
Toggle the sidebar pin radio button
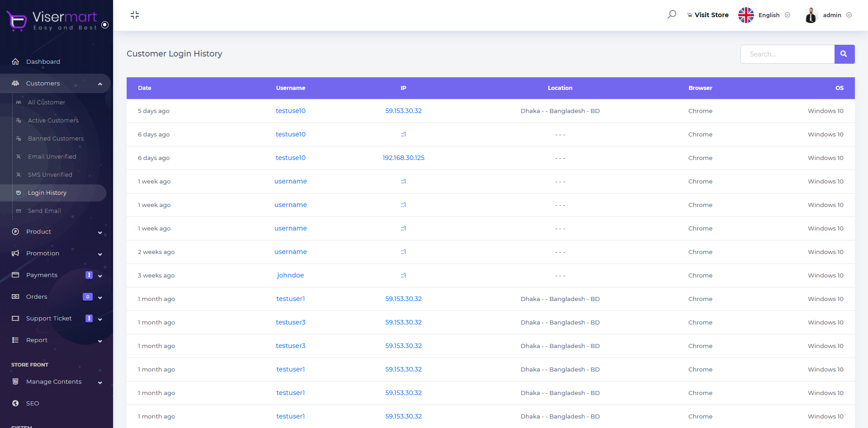point(105,25)
